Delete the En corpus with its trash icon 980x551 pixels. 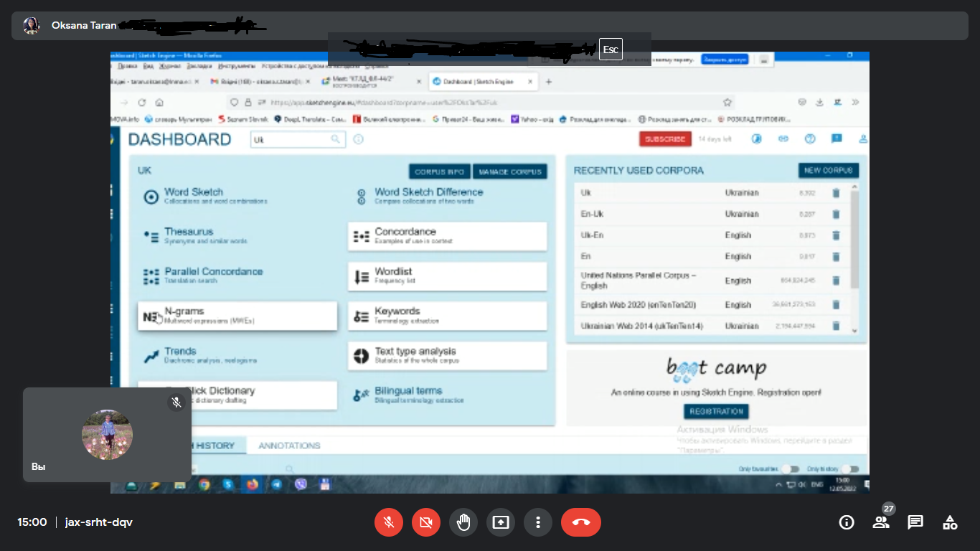[836, 256]
